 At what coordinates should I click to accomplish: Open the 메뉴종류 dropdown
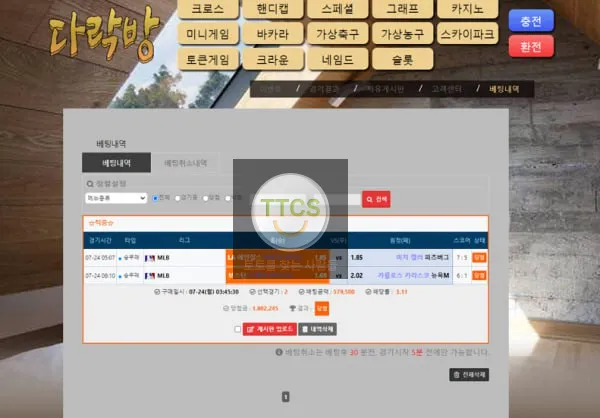click(x=116, y=198)
